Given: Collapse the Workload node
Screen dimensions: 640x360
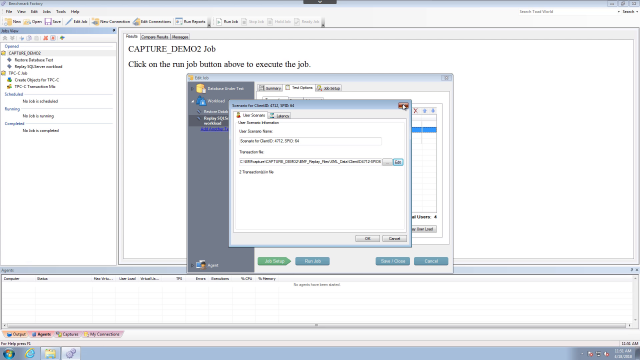Looking at the screenshot, I should (193, 101).
